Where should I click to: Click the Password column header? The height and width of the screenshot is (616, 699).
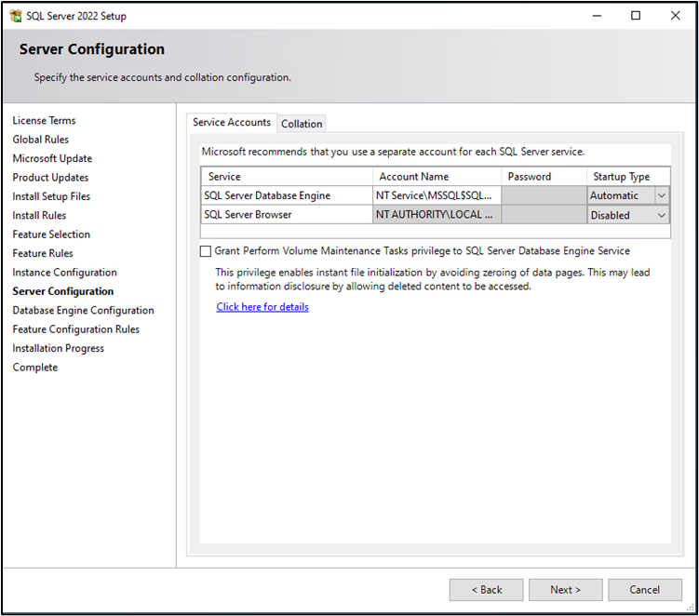[544, 177]
